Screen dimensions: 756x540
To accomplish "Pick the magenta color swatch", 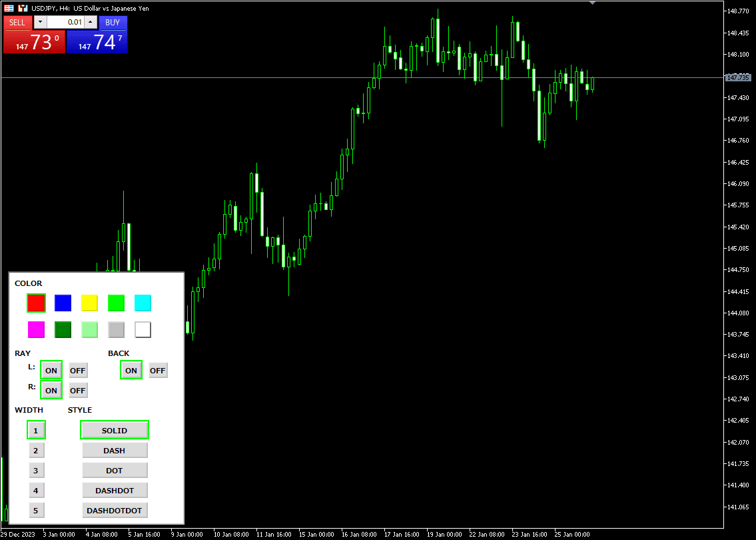I will tap(36, 329).
